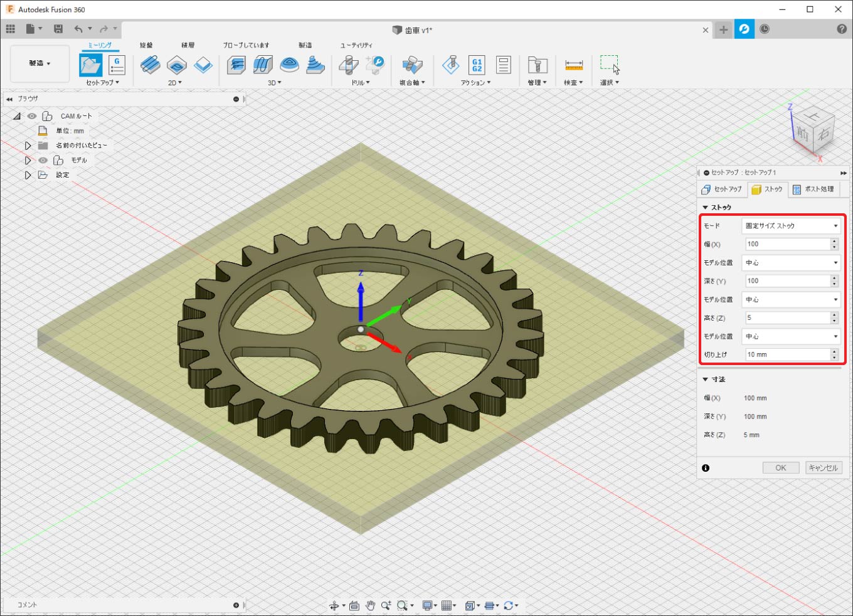Open the モード dropdown (固定サイズ ストック)

pyautogui.click(x=790, y=226)
